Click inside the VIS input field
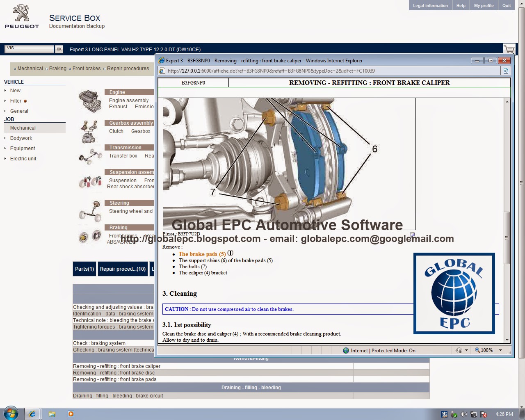Image resolution: width=525 pixels, height=420 pixels. 29,48
